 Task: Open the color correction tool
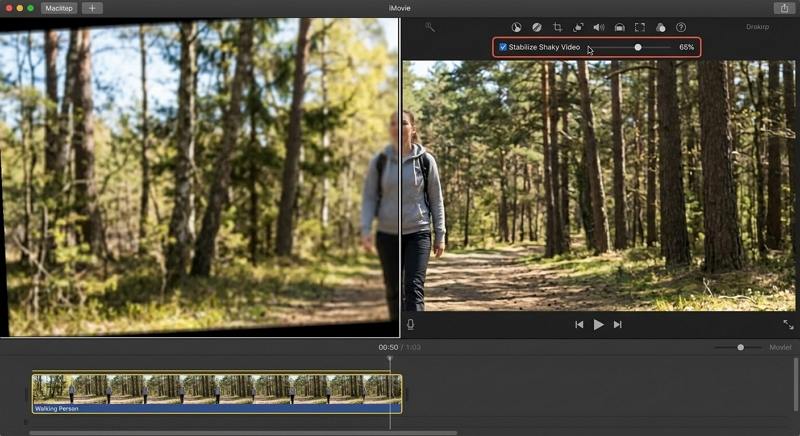[x=537, y=28]
